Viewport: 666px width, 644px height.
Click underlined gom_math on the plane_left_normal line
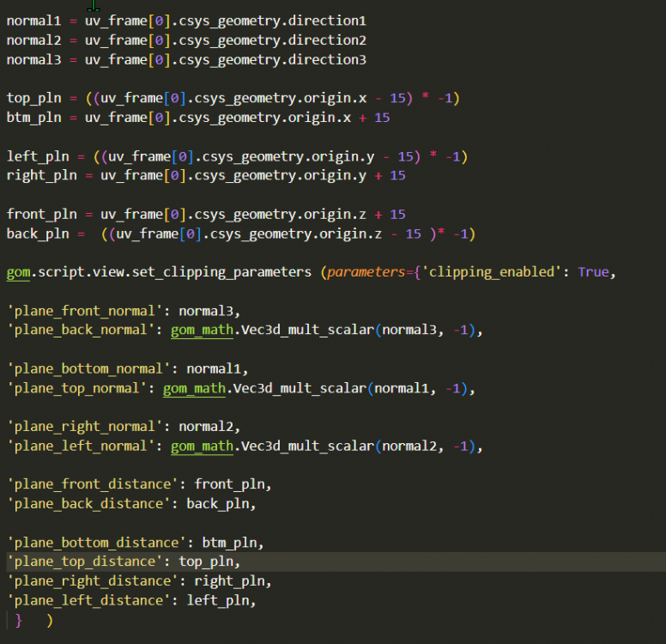(201, 446)
